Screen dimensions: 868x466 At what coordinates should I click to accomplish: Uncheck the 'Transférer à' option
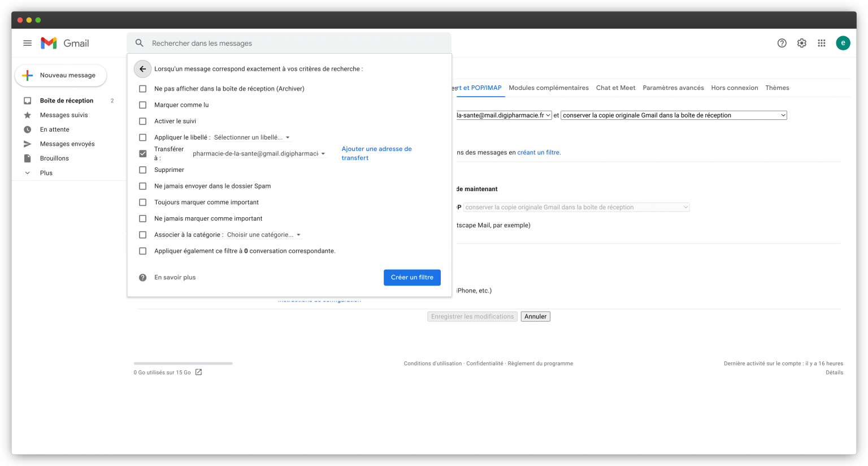(x=142, y=153)
